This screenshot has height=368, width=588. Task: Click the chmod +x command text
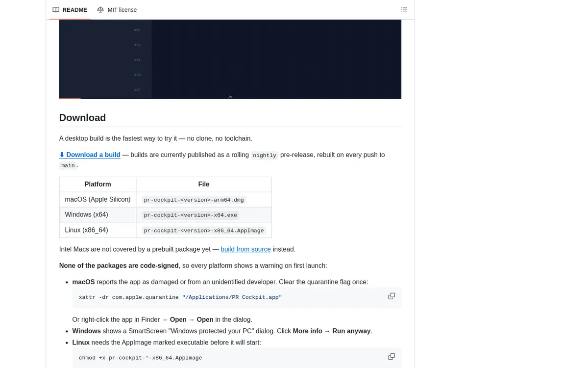141,358
